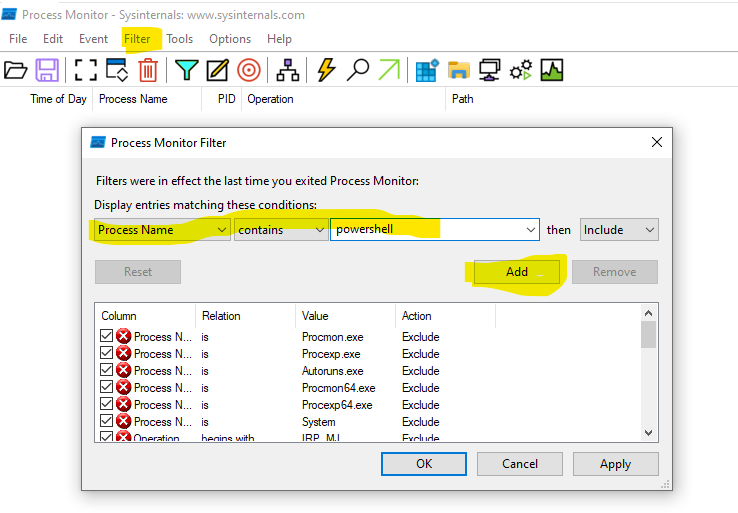The height and width of the screenshot is (513, 738).
Task: Close the Process Monitor Filter dialog
Action: point(657,142)
